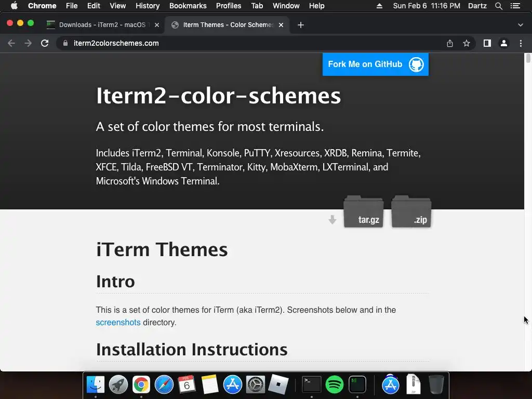
Task: Bookmark this page with star icon
Action: click(x=467, y=43)
